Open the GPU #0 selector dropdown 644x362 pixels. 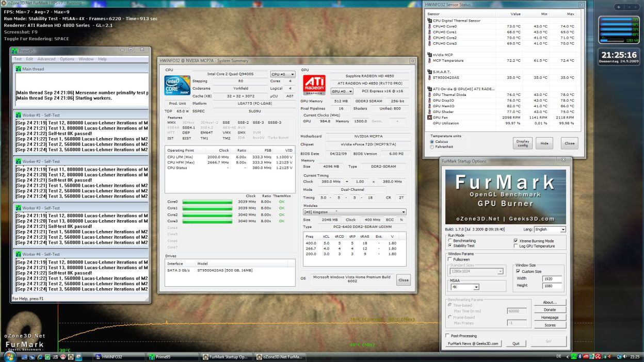tap(341, 91)
